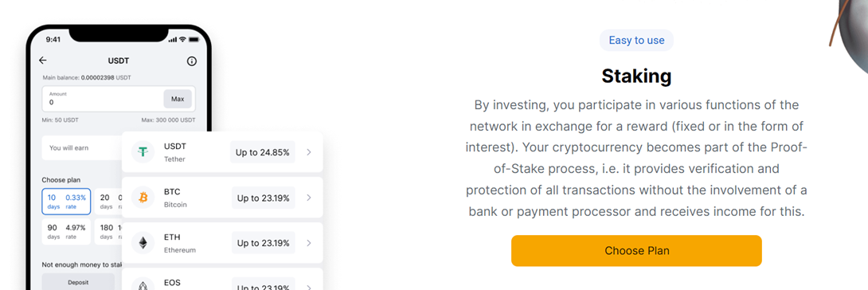Image resolution: width=868 pixels, height=290 pixels.
Task: Click the Ethereum ETH coin icon
Action: tap(143, 243)
